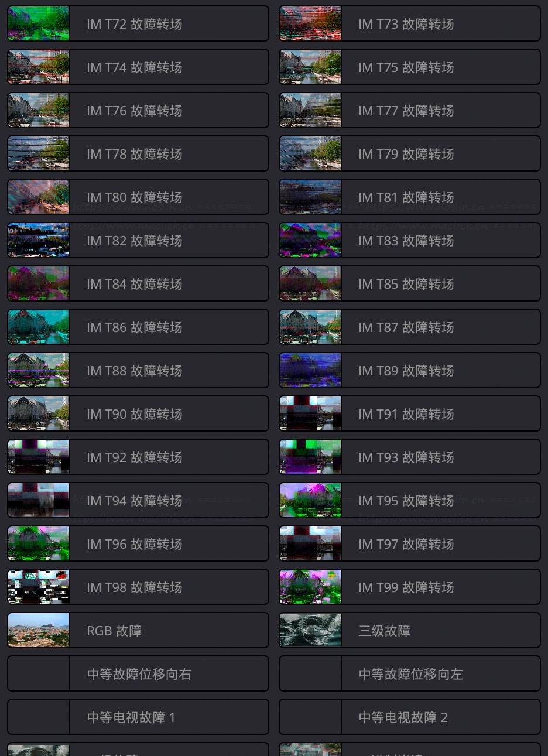Click the IM T98 故障转场 entry

click(x=138, y=587)
